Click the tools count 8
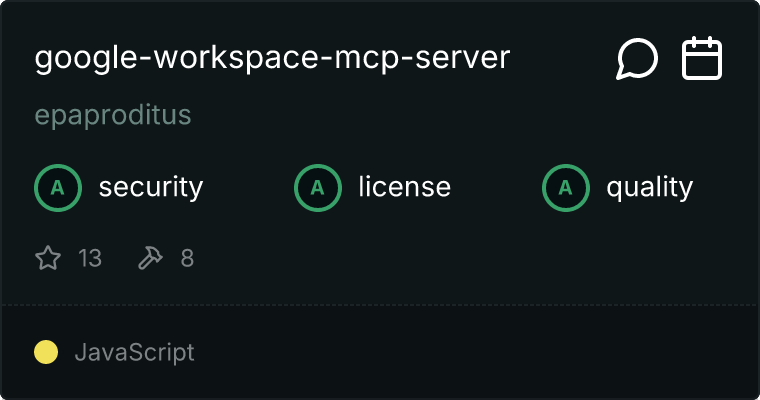Viewport: 760px width, 400px height. pos(187,259)
